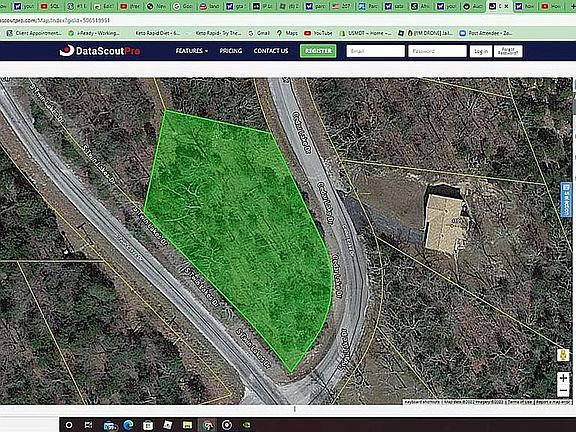
Task: Switch to the 207 flag tab
Action: pyautogui.click(x=342, y=6)
